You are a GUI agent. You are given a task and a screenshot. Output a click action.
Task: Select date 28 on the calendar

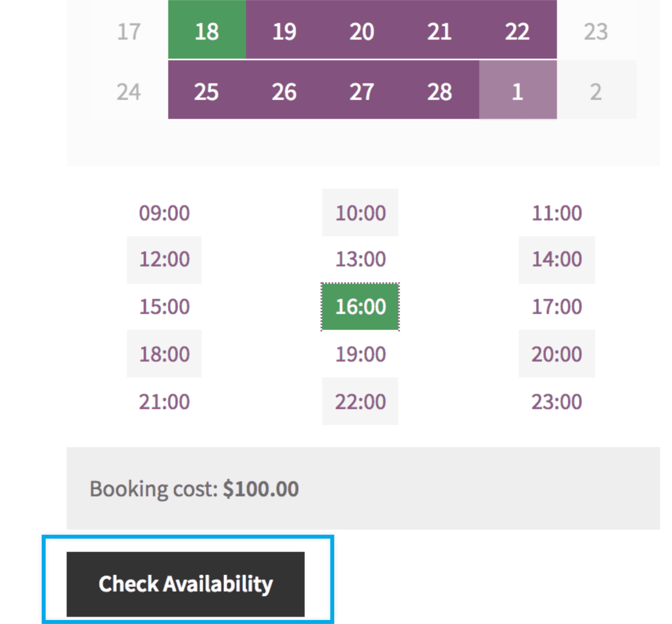pyautogui.click(x=440, y=92)
